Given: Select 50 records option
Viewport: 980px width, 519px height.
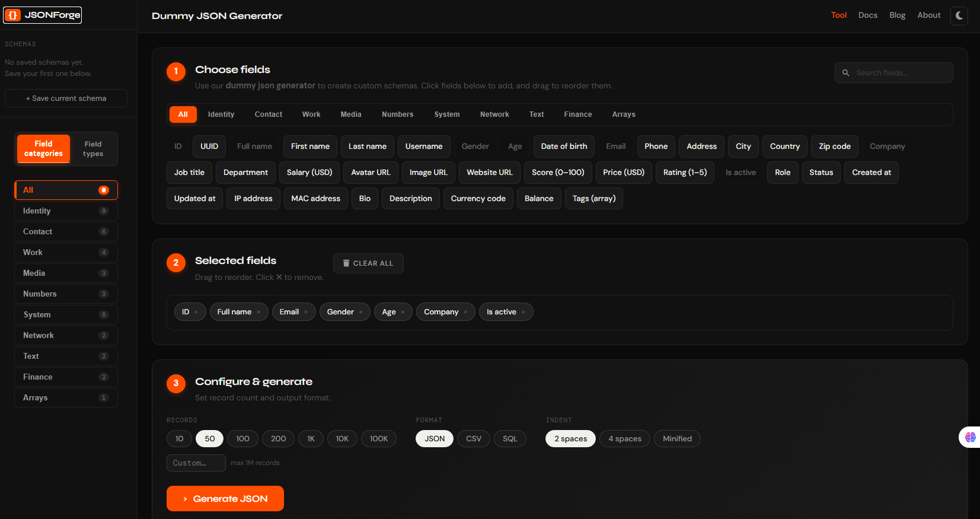Looking at the screenshot, I should coord(210,439).
